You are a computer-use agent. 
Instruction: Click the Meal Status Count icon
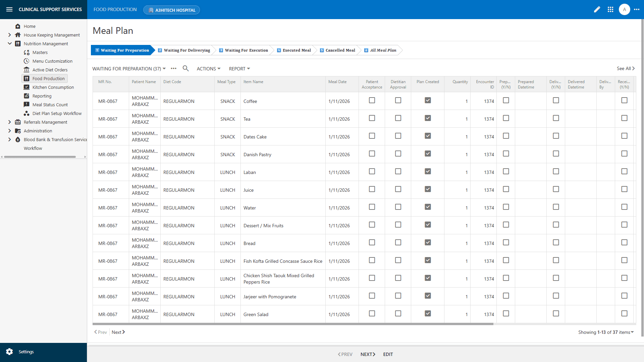(26, 105)
